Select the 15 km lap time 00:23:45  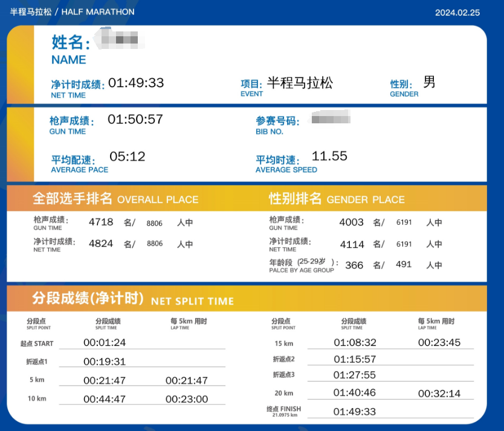tap(439, 343)
